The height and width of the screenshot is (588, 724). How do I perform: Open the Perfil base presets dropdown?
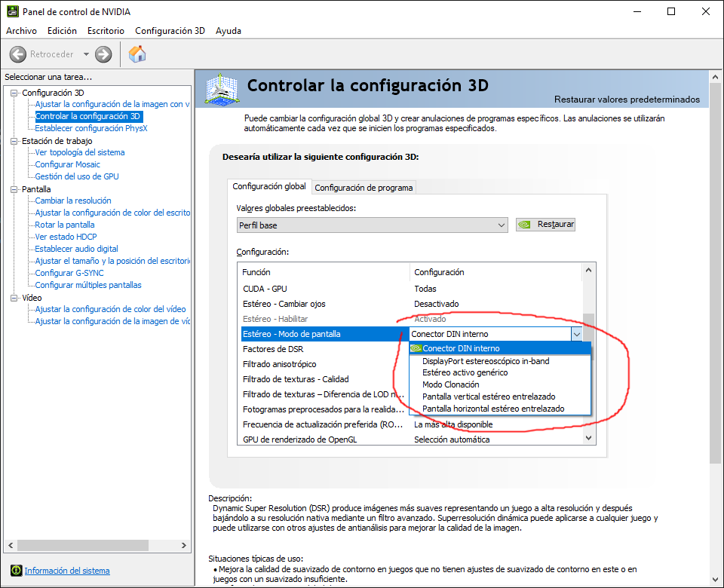pos(502,225)
